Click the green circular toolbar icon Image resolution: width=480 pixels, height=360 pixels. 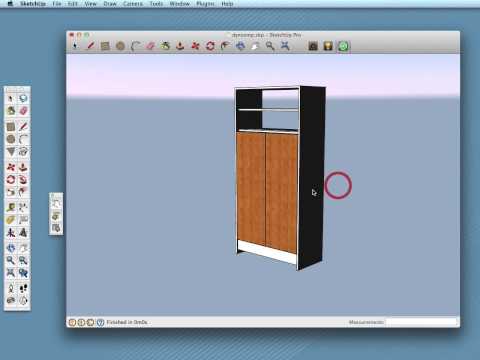coord(343,46)
